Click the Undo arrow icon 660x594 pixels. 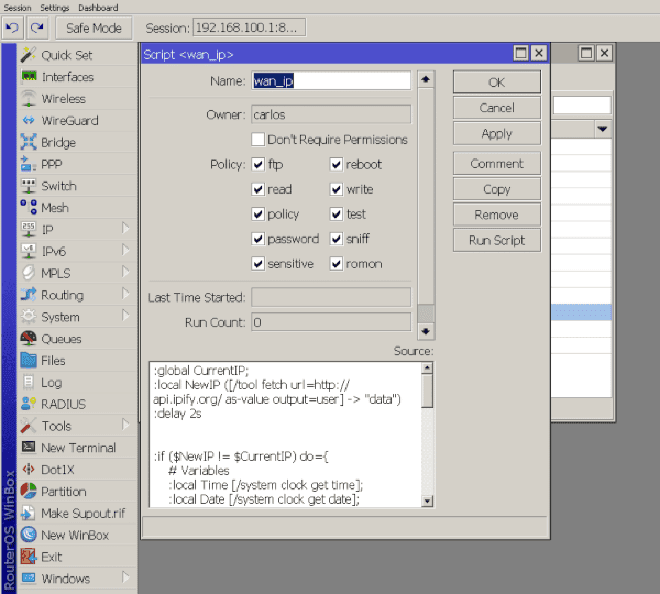point(12,28)
